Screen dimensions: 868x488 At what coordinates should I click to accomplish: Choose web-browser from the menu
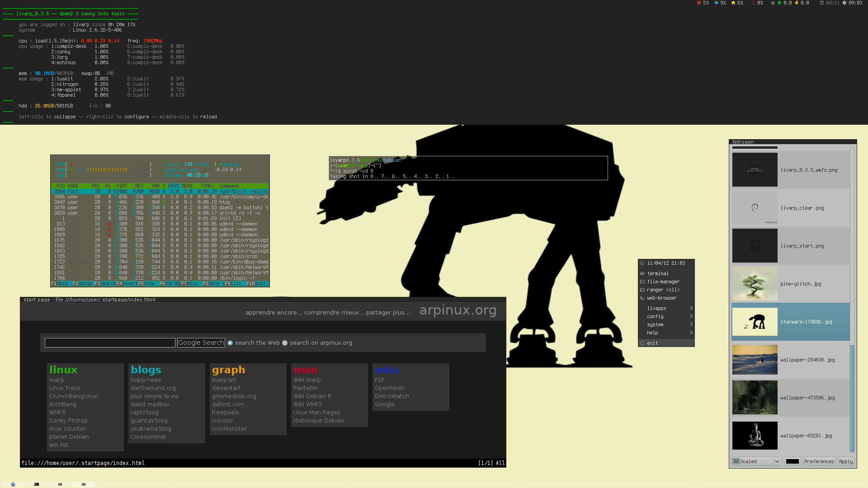pos(666,298)
